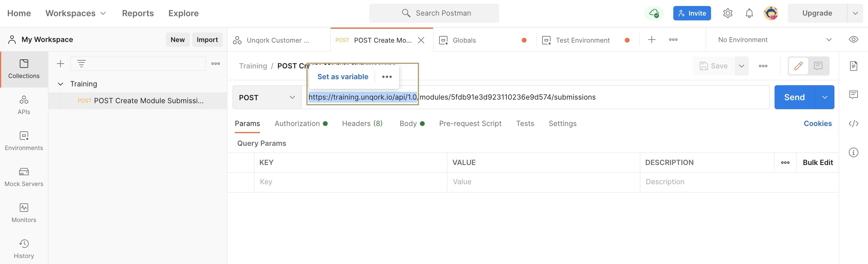Switch to the Test Environment tab
The width and height of the screenshot is (868, 264).
coord(587,40)
